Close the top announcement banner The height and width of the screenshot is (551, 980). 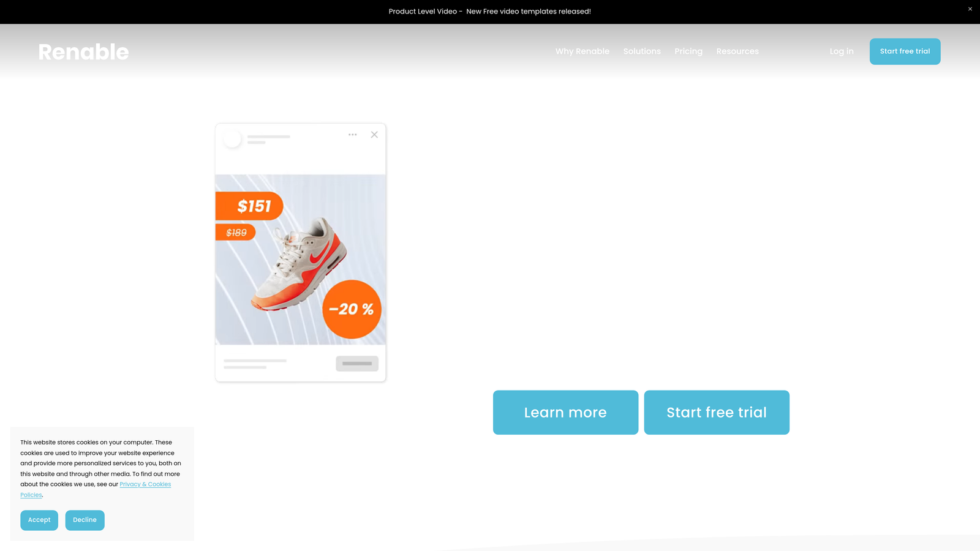pyautogui.click(x=970, y=9)
